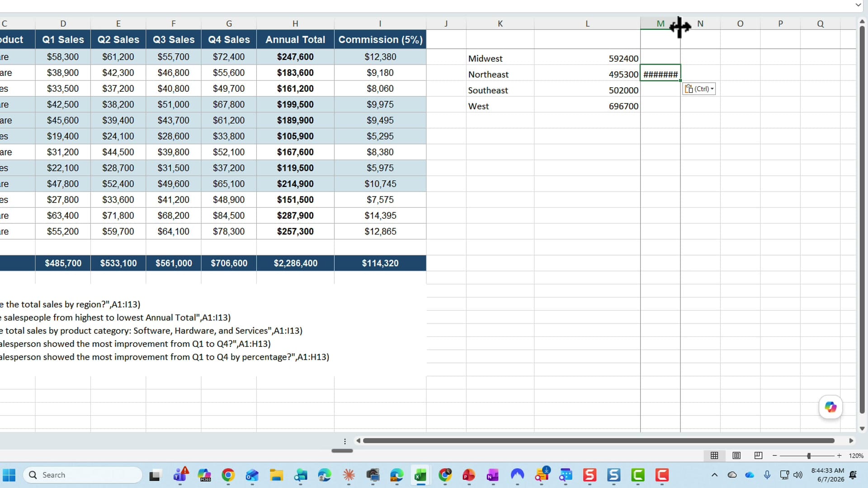Adjust the zoom slider handle

[809, 456]
